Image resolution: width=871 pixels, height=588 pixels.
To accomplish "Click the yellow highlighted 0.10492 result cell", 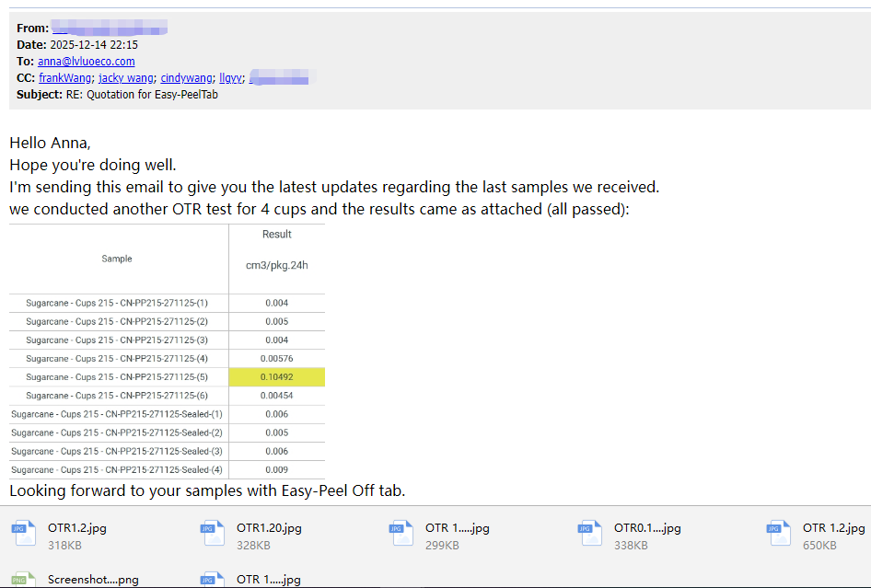I will [x=276, y=377].
